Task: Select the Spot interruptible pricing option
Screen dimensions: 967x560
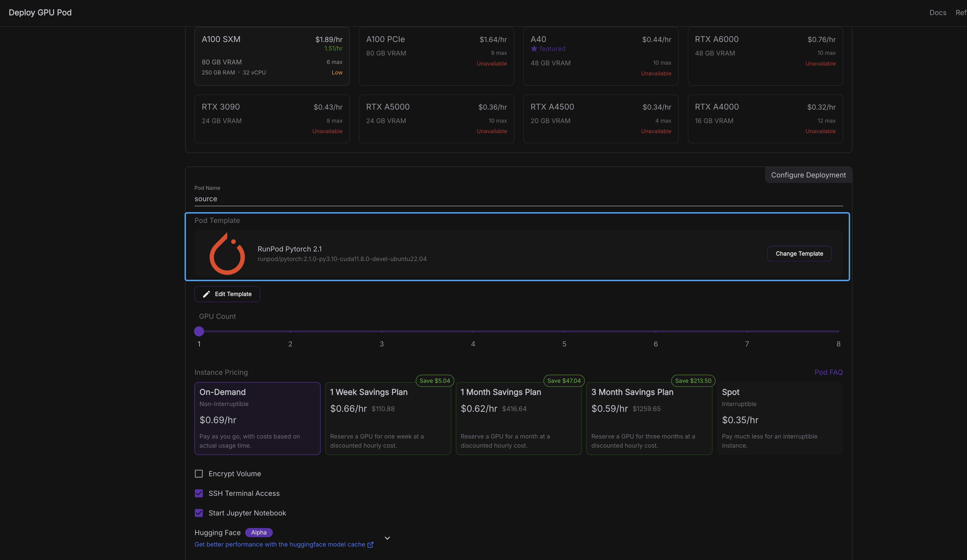Action: click(780, 418)
